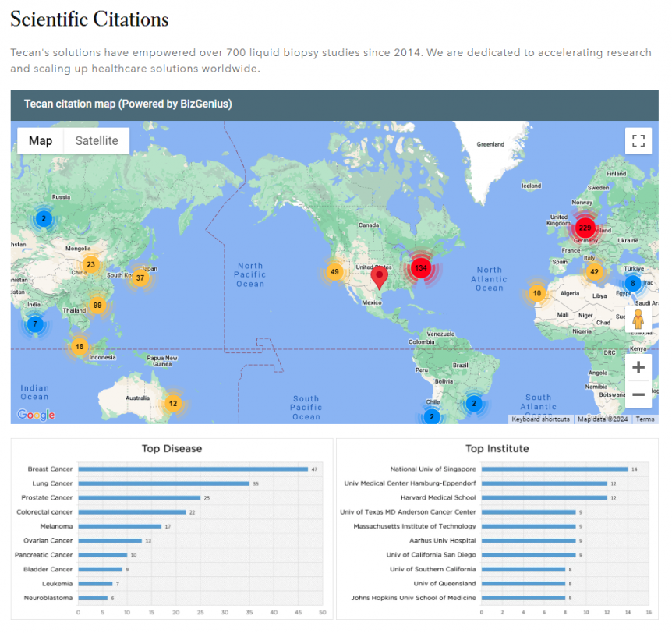Open the Terms link on the map

645,419
